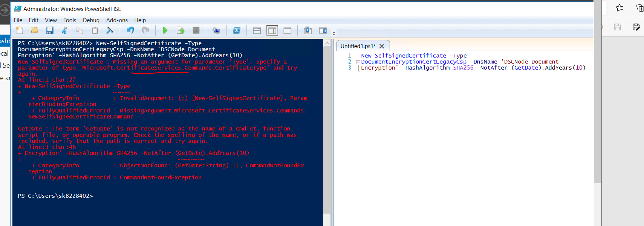
Task: Show script pane on the right layout
Action: [x=272, y=30]
